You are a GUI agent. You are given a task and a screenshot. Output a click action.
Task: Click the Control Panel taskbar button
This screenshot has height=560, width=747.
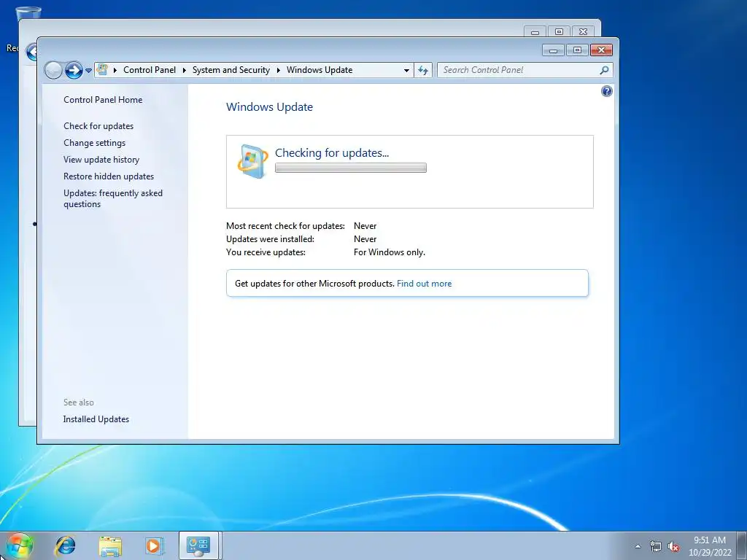coord(198,545)
